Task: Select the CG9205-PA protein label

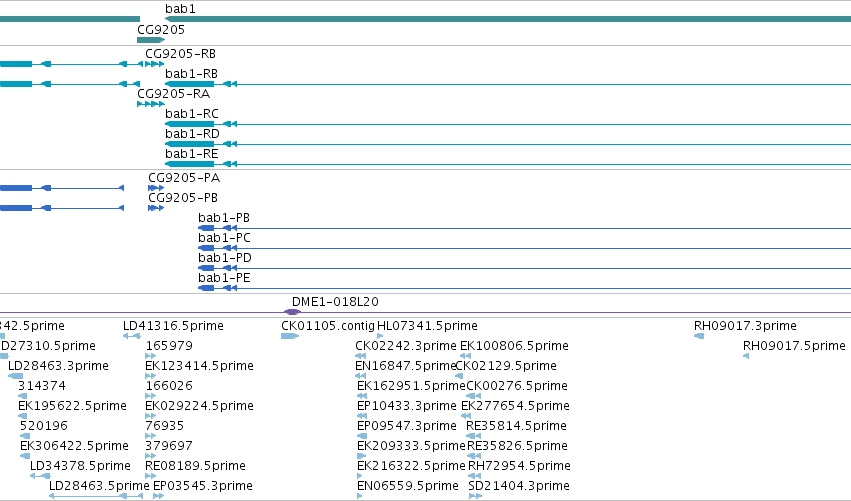Action: click(x=184, y=178)
